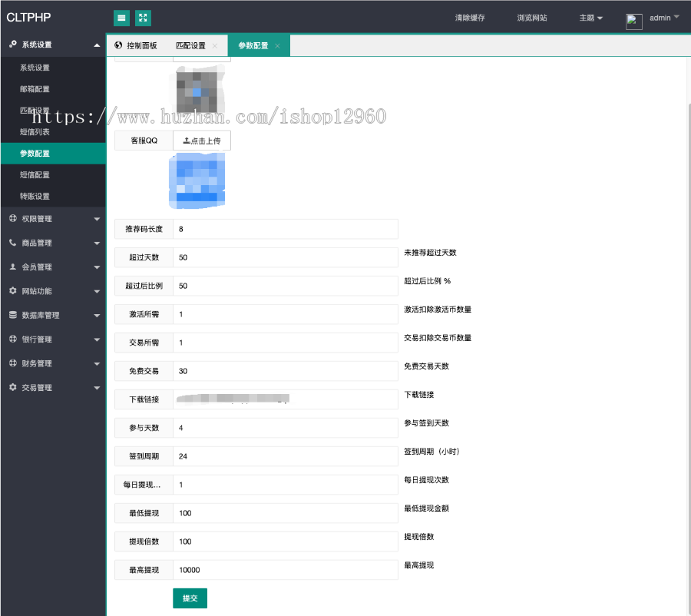Click the 提现倍数 input field

286,541
